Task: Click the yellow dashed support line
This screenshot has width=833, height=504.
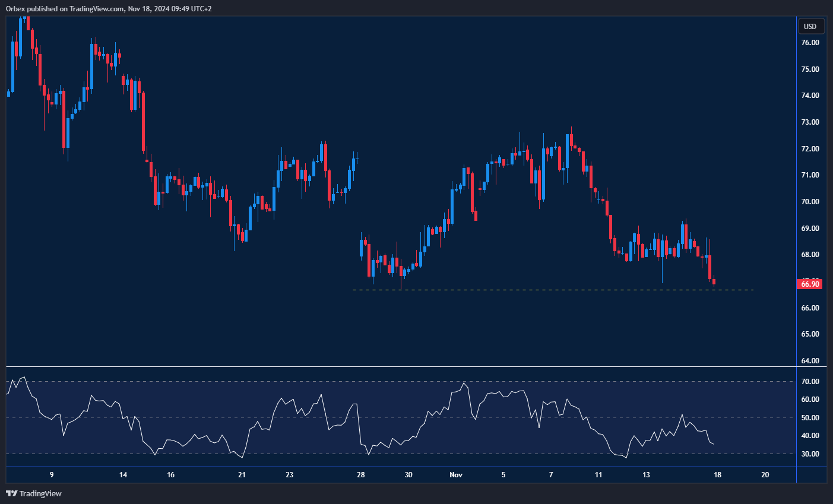Action: (x=534, y=290)
